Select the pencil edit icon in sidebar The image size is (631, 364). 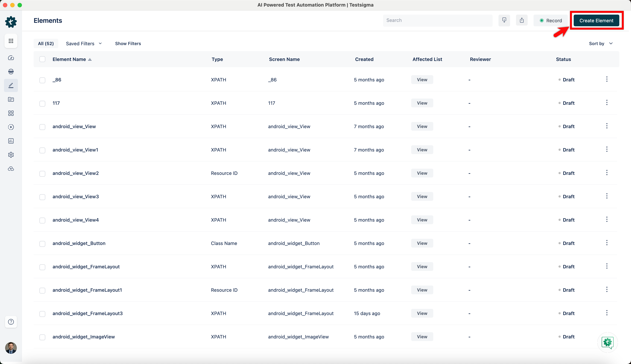[11, 85]
